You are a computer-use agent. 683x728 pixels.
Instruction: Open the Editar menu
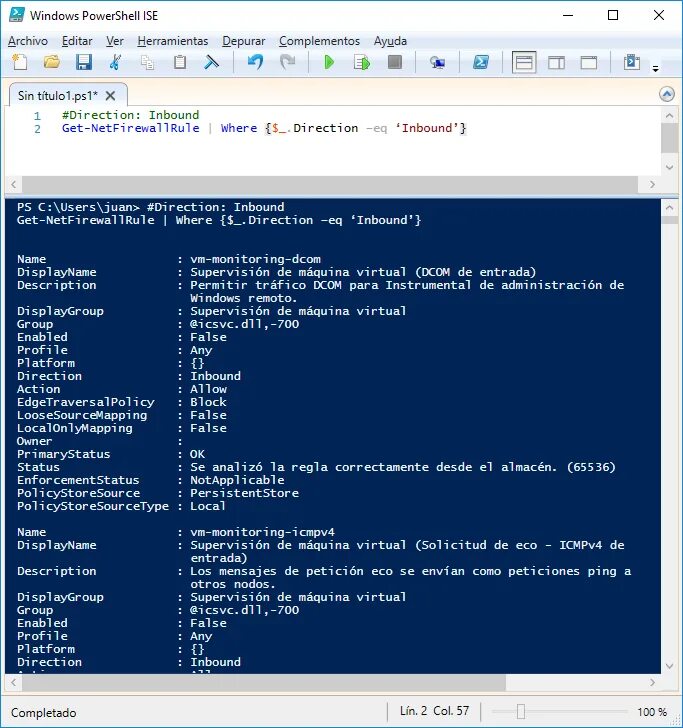pos(77,41)
